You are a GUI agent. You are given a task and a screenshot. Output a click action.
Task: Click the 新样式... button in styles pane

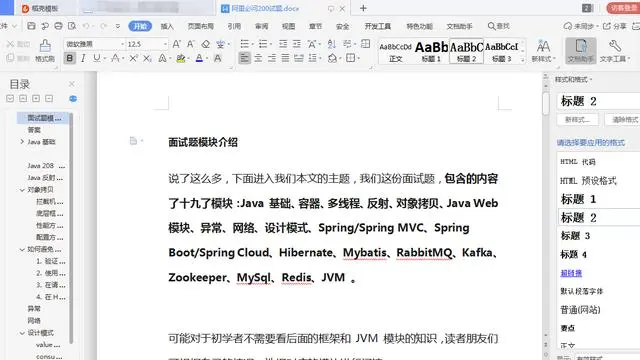click(x=578, y=120)
